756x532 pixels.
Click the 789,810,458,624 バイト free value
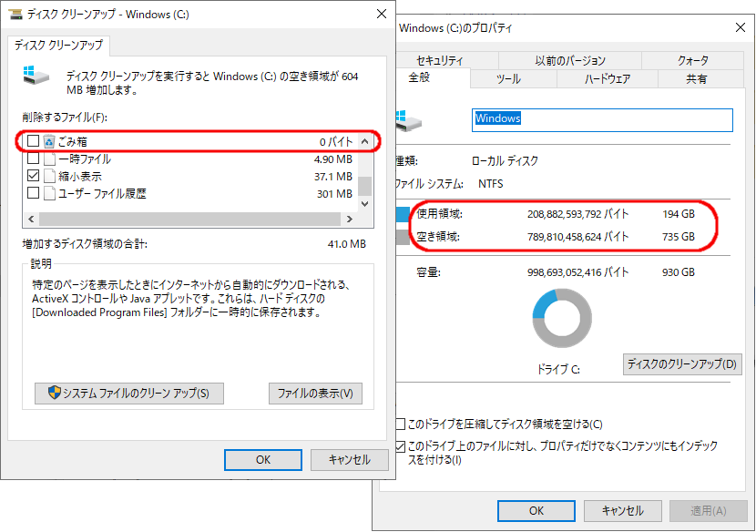point(577,237)
